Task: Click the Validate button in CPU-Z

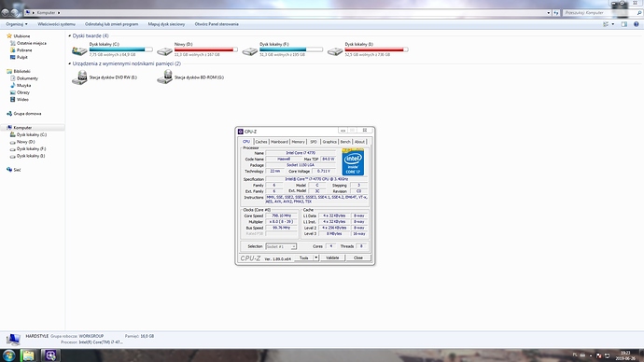Action: tap(332, 258)
